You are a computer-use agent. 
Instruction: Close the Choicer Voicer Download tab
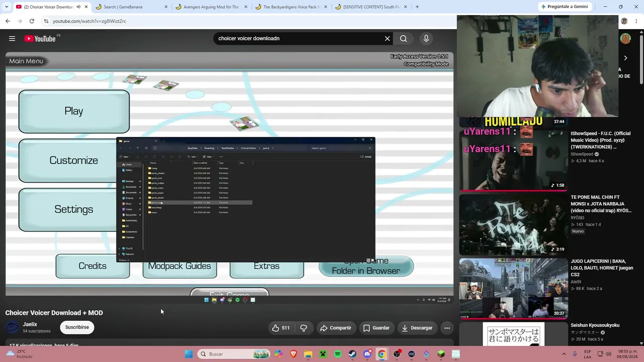click(x=86, y=7)
